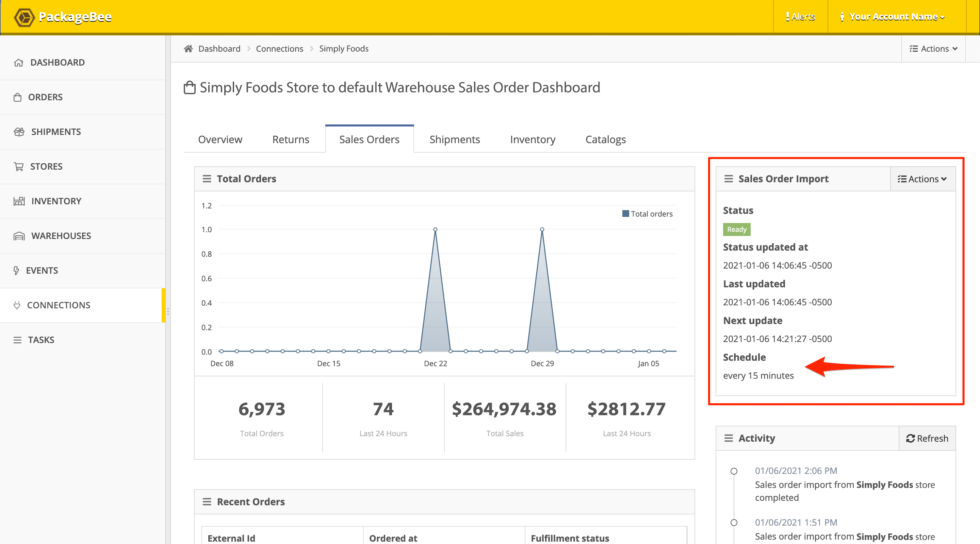Image resolution: width=980 pixels, height=544 pixels.
Task: Click the 6,973 Total Orders figure
Action: [262, 409]
